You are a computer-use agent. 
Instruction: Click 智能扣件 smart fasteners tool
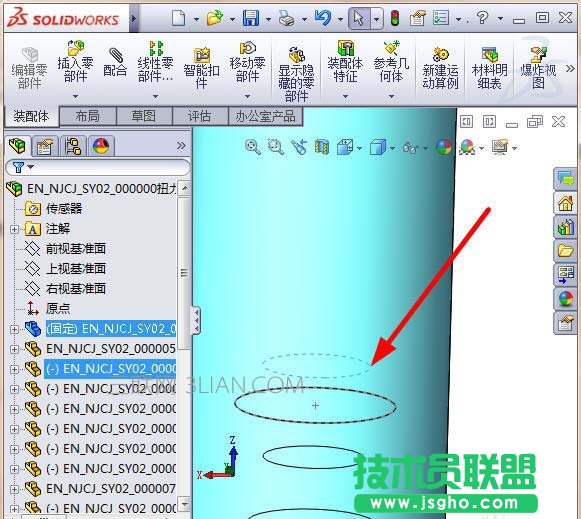point(201,68)
